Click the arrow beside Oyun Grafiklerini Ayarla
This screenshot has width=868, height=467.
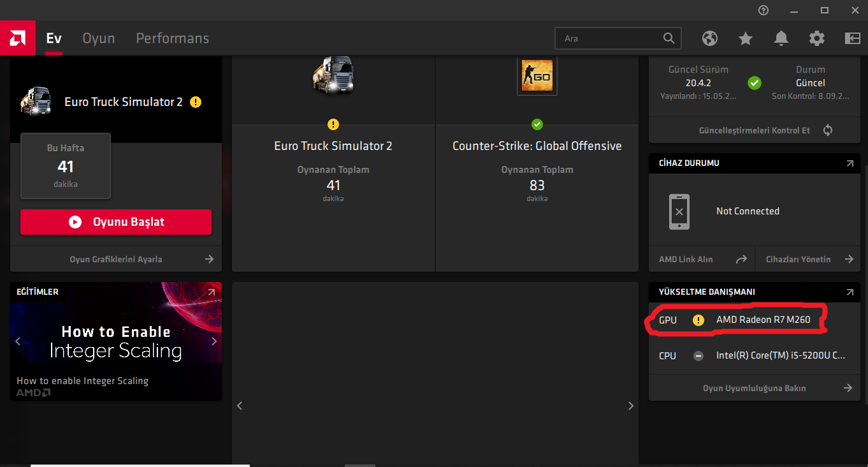[209, 260]
